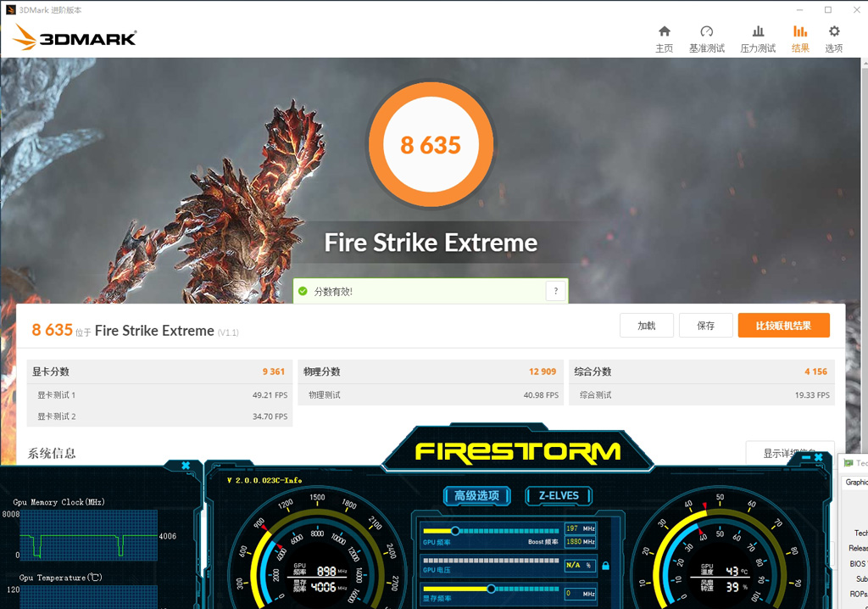The image size is (868, 609).
Task: Click the Gpu Memory Clock graph
Action: click(x=88, y=534)
